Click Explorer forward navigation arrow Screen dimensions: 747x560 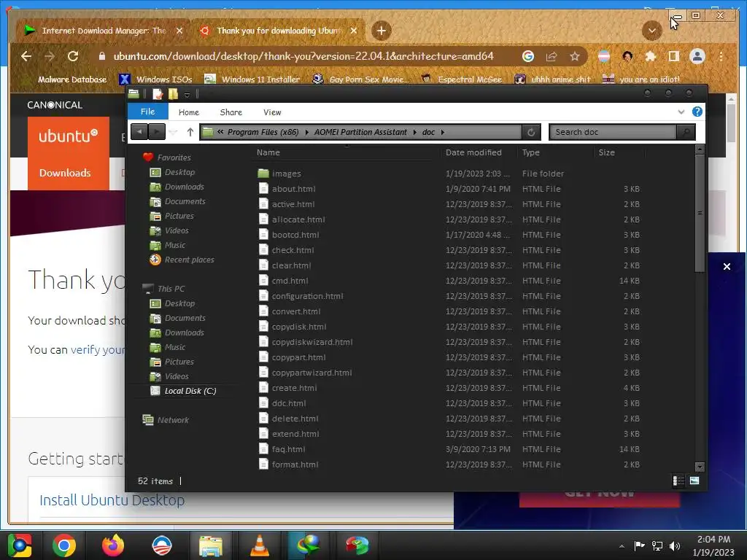pyautogui.click(x=156, y=132)
